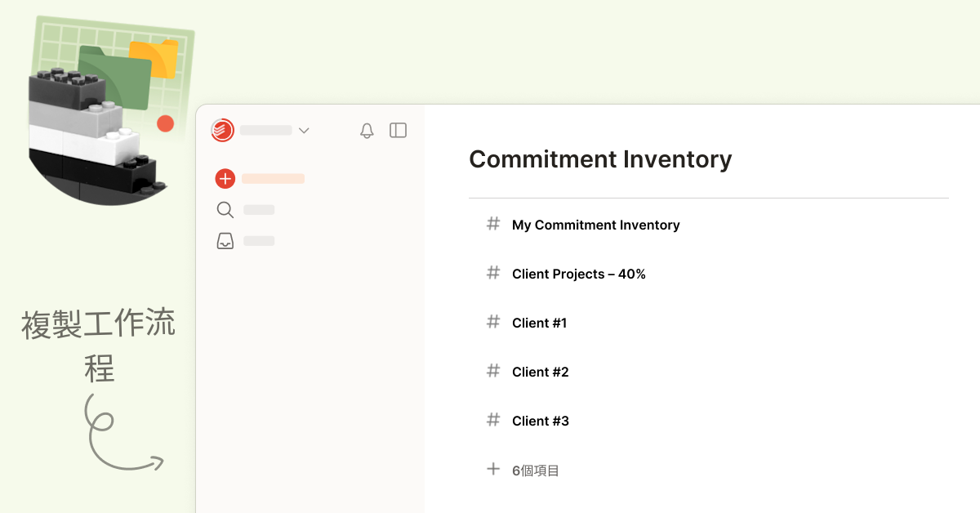Open Client Projects – 40% project
The image size is (980, 513).
pos(578,274)
